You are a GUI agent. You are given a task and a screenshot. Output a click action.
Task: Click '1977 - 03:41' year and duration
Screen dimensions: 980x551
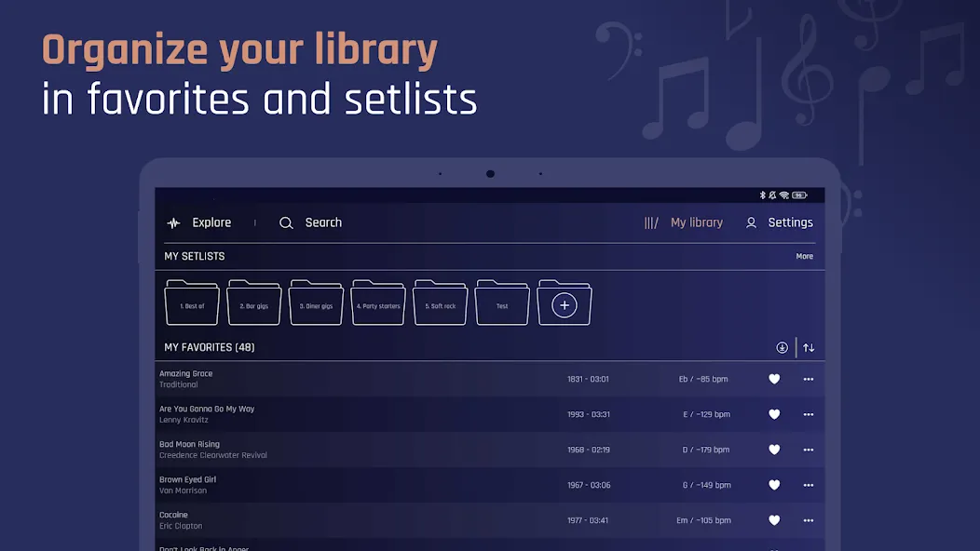pos(588,520)
